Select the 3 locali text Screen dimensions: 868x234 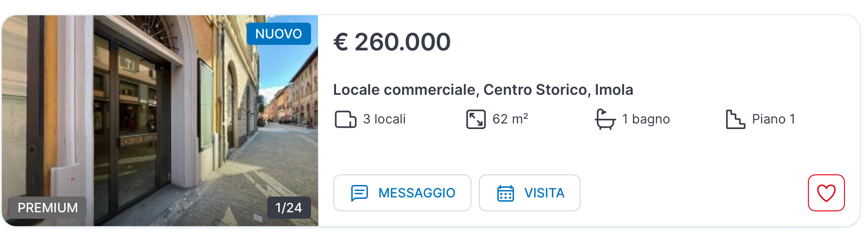pos(384,119)
